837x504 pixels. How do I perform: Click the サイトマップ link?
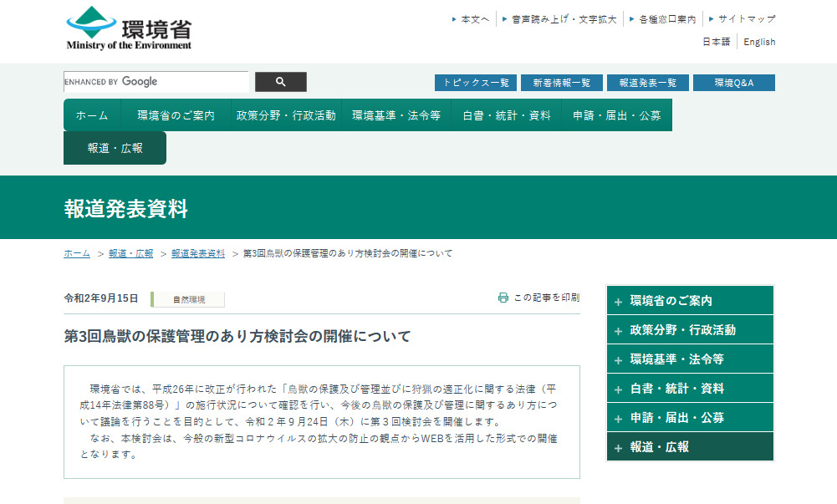[x=746, y=18]
